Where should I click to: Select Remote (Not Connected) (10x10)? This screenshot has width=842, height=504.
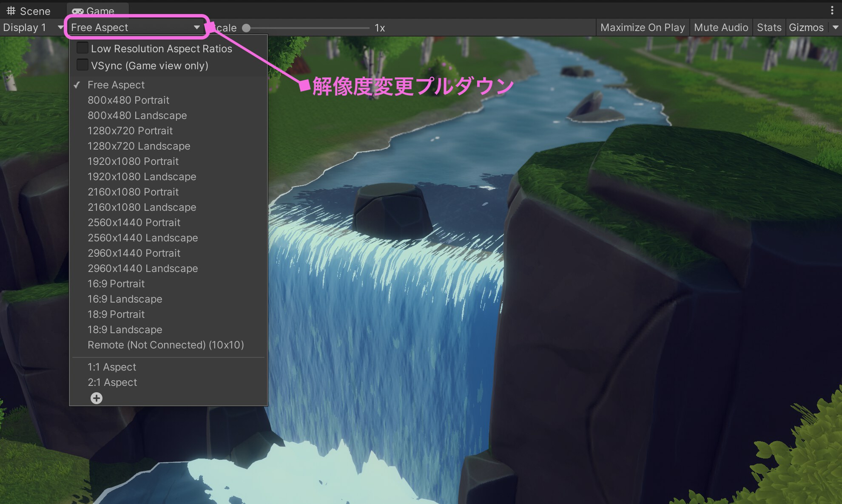pos(168,345)
